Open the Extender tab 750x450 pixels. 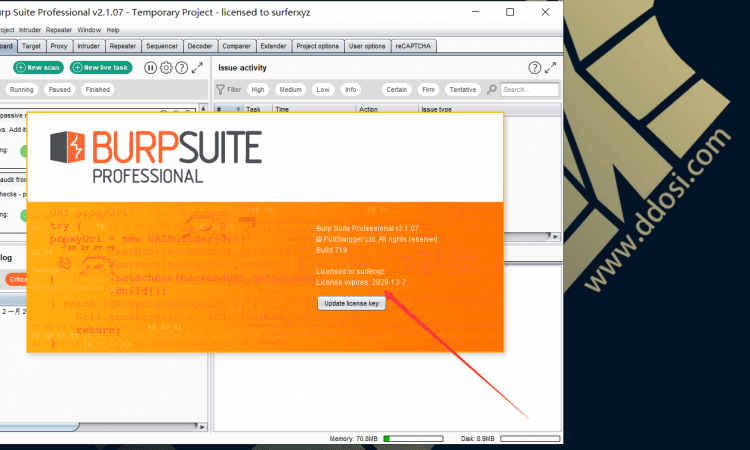click(x=274, y=46)
